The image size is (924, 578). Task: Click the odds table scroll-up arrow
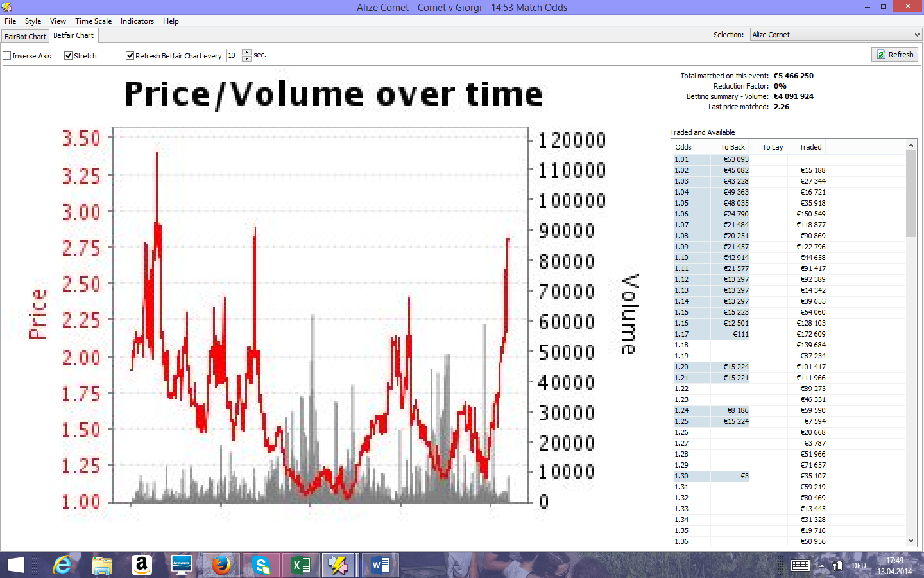pos(911,146)
